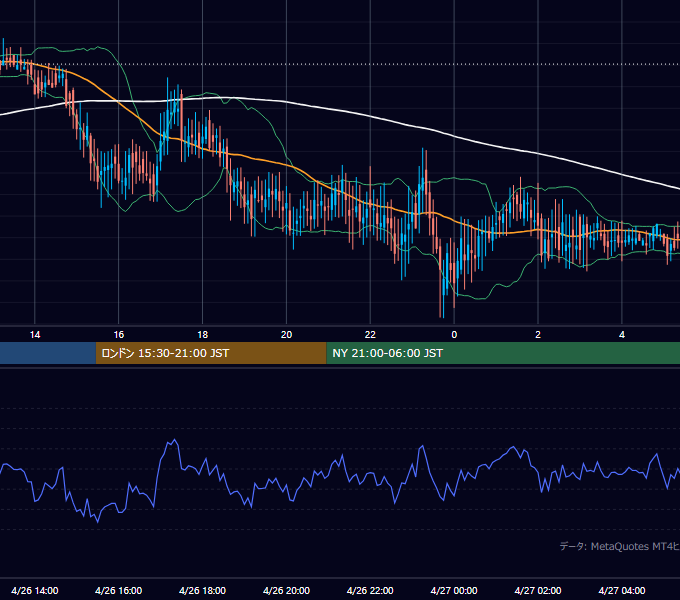Click the 4/27 02:00 date label
The width and height of the screenshot is (680, 600).
[x=538, y=590]
